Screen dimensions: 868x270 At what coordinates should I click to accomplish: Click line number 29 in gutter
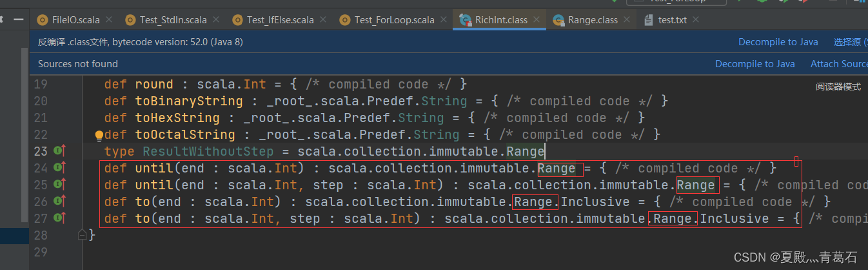40,252
